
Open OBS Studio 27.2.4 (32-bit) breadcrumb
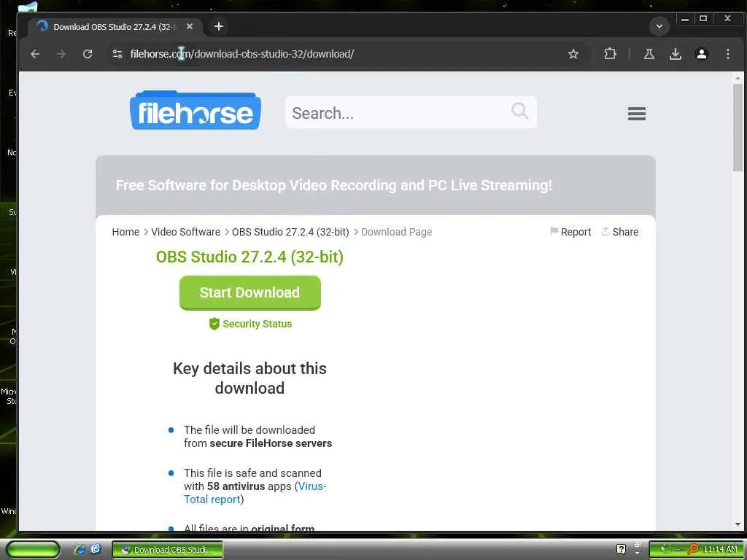290,232
